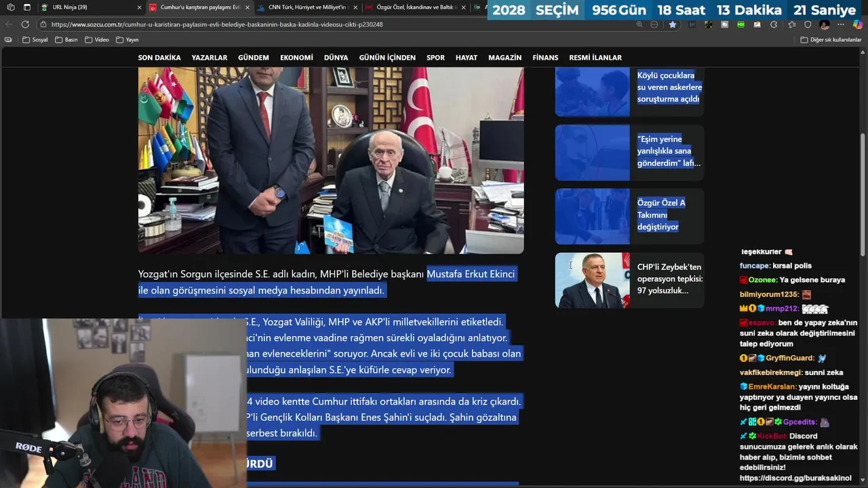
Task: Close the CNN Türk tab
Action: tap(355, 7)
